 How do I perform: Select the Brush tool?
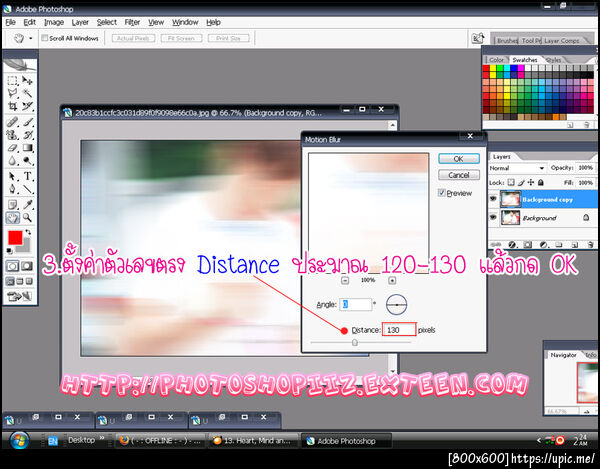27,122
